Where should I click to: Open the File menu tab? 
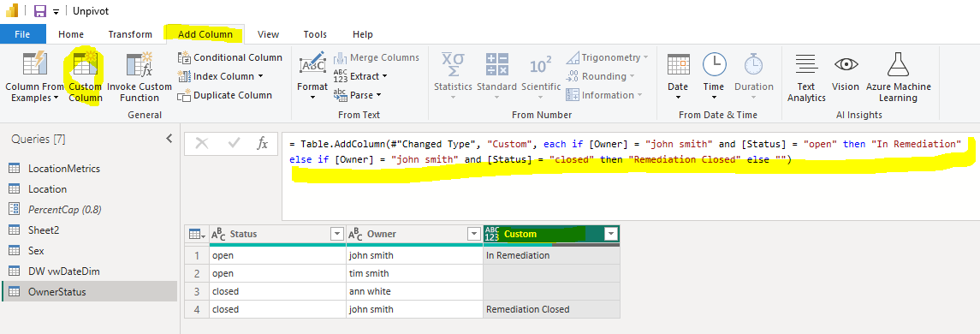pyautogui.click(x=22, y=34)
